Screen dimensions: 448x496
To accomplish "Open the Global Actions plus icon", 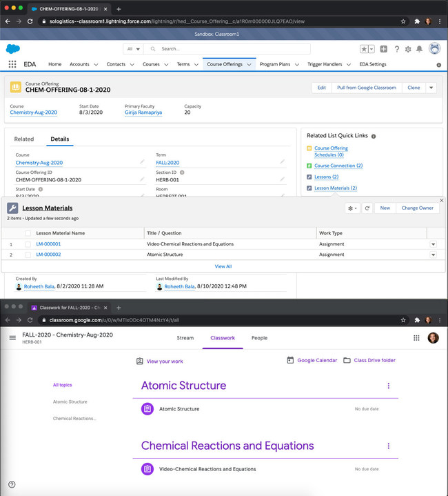I will pyautogui.click(x=383, y=49).
